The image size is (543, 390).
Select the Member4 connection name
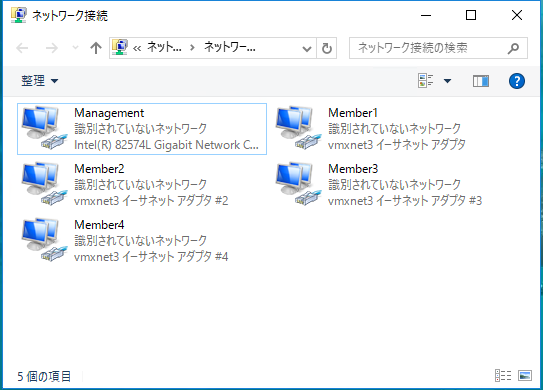(99, 225)
